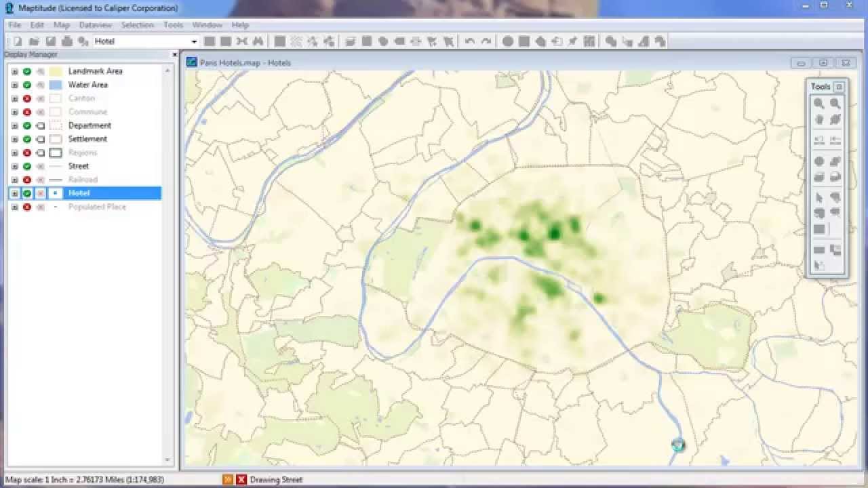Click the Save icon in the toolbar
The image size is (868, 488).
[50, 41]
